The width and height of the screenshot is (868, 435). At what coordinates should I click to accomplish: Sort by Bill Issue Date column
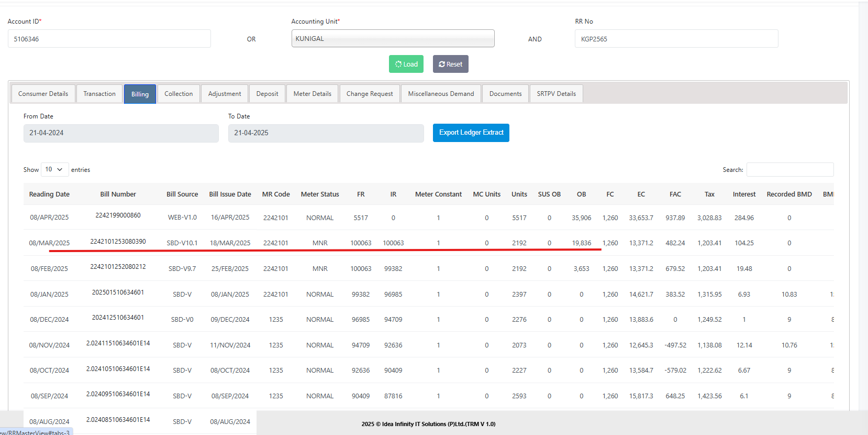coord(230,194)
